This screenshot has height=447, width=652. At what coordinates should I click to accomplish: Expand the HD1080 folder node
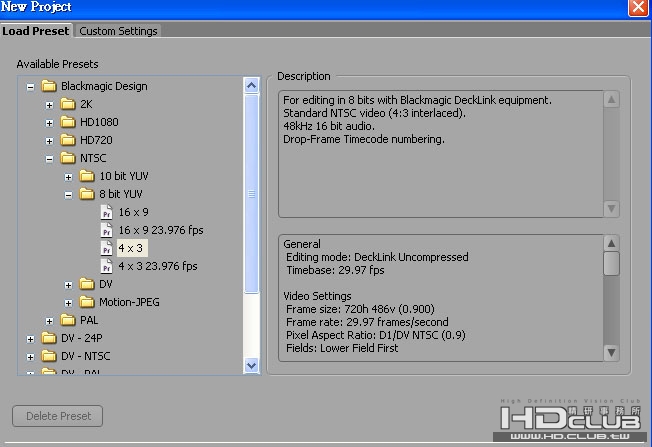click(x=49, y=123)
